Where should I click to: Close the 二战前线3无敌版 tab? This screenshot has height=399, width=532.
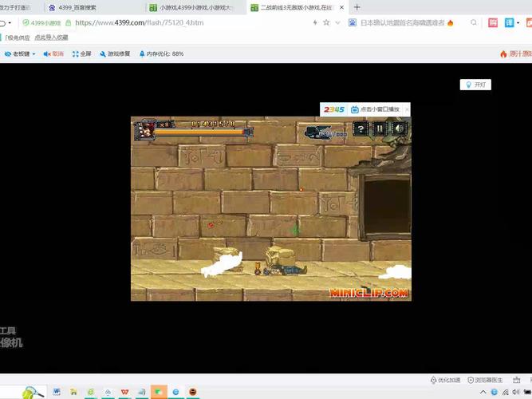point(341,7)
